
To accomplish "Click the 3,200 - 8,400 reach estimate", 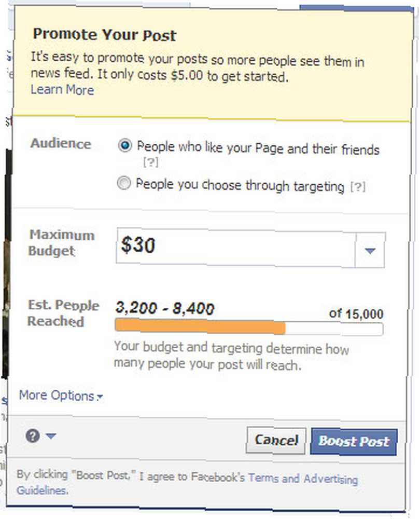I will coord(165,308).
